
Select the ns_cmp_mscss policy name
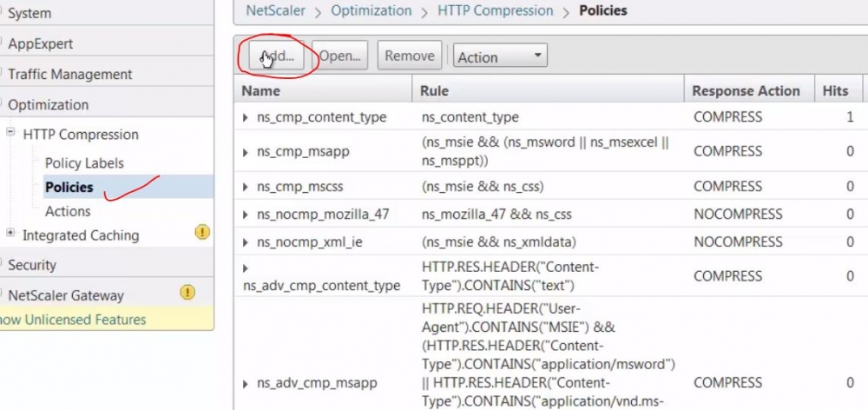coord(300,188)
